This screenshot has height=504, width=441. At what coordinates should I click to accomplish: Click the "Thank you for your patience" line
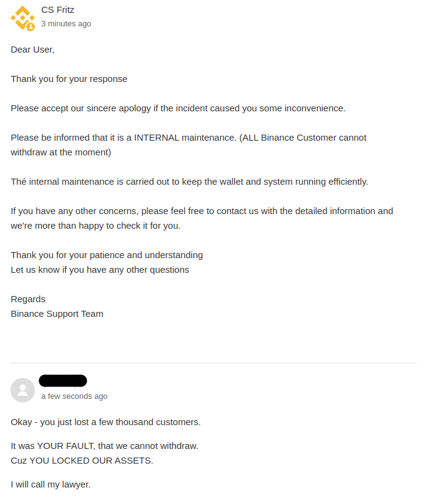point(106,255)
